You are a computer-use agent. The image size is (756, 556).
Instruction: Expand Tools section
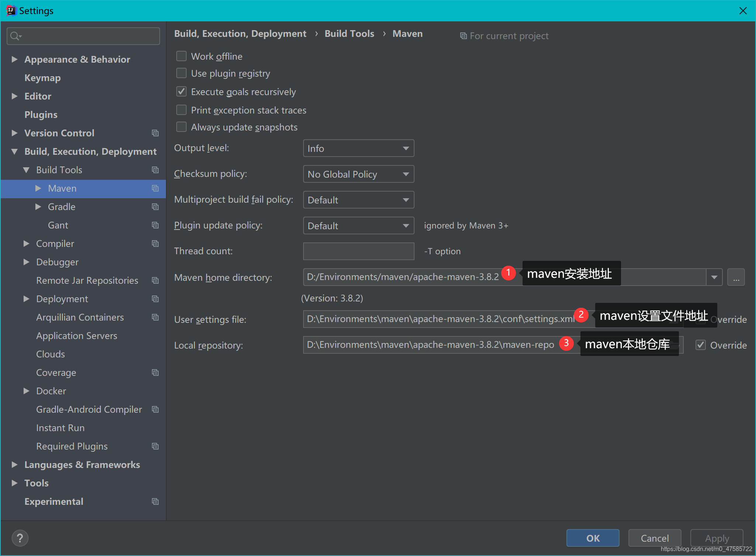click(x=14, y=483)
